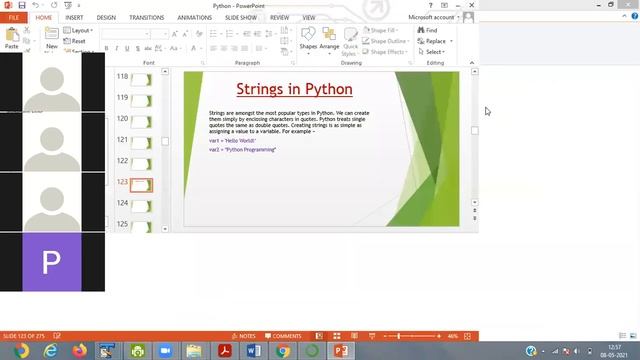Open the font size combo box

(x=159, y=34)
